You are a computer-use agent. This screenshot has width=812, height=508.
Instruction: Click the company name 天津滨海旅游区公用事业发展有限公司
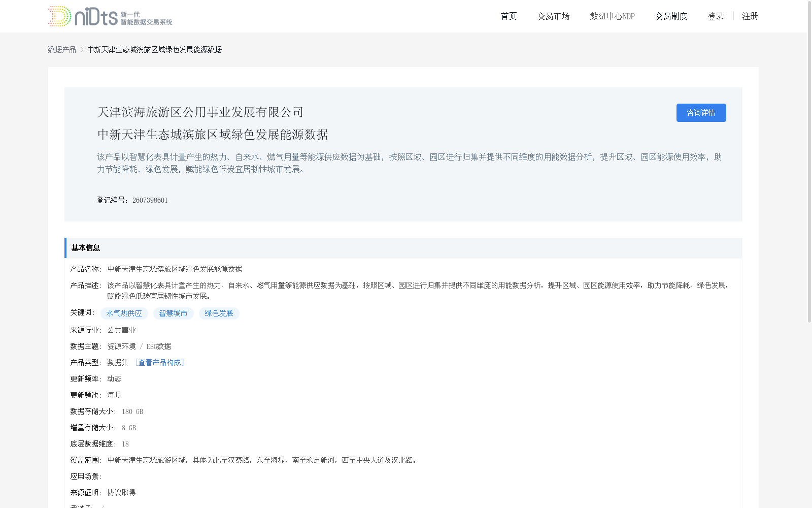click(200, 112)
